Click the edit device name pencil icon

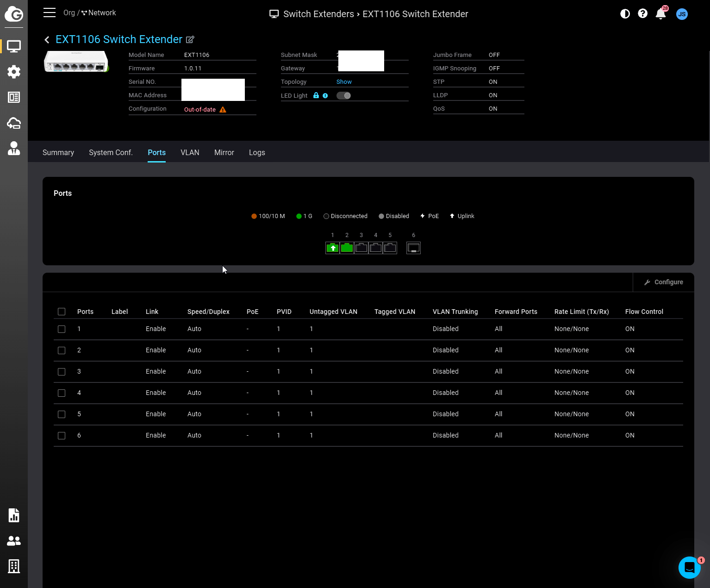[190, 40]
